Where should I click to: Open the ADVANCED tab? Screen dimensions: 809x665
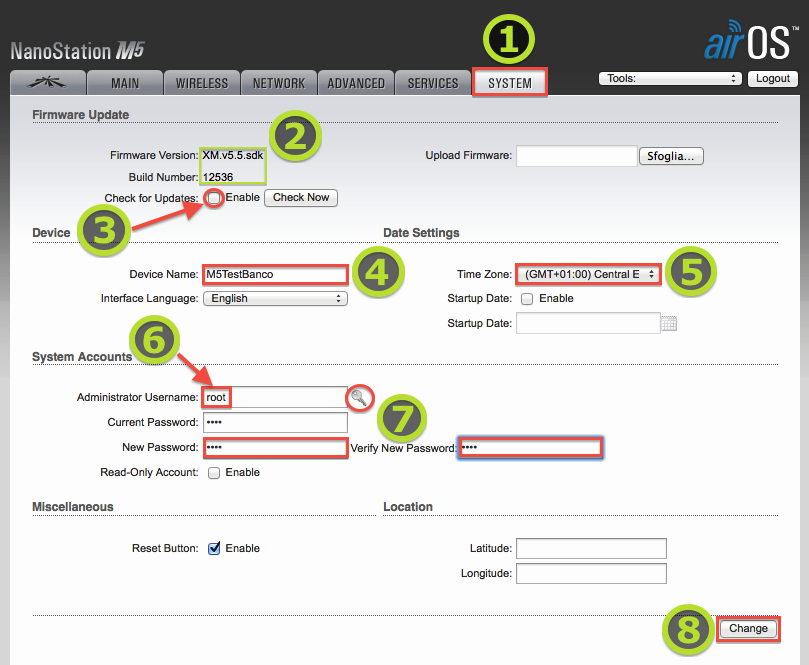pyautogui.click(x=356, y=83)
